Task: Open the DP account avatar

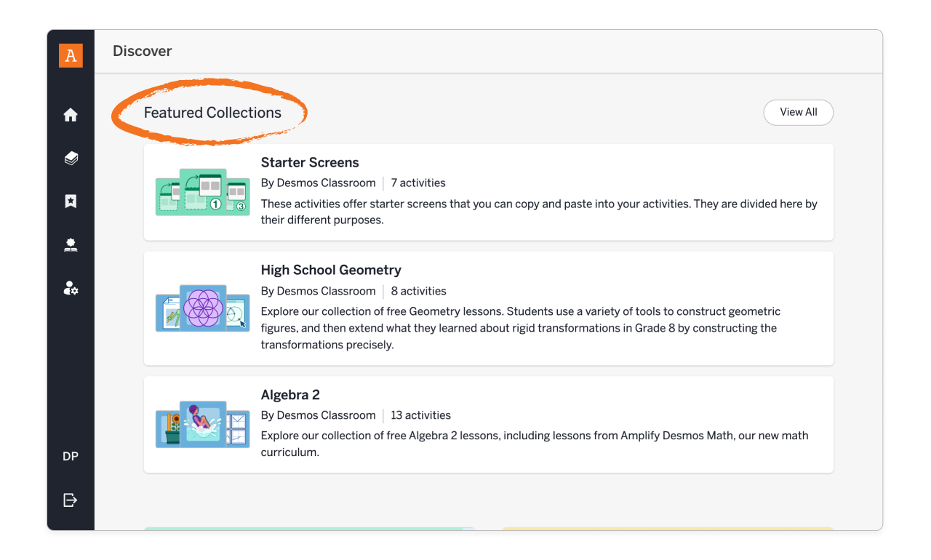Action: pyautogui.click(x=70, y=456)
